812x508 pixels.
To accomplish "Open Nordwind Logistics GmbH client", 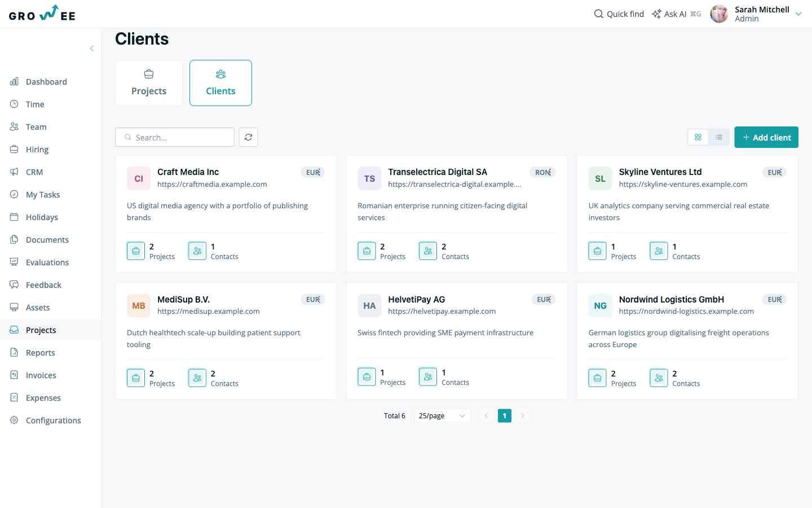I will 672,299.
